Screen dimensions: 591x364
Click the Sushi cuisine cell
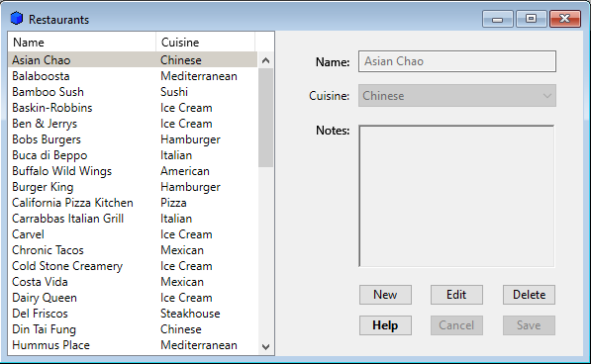coord(174,92)
